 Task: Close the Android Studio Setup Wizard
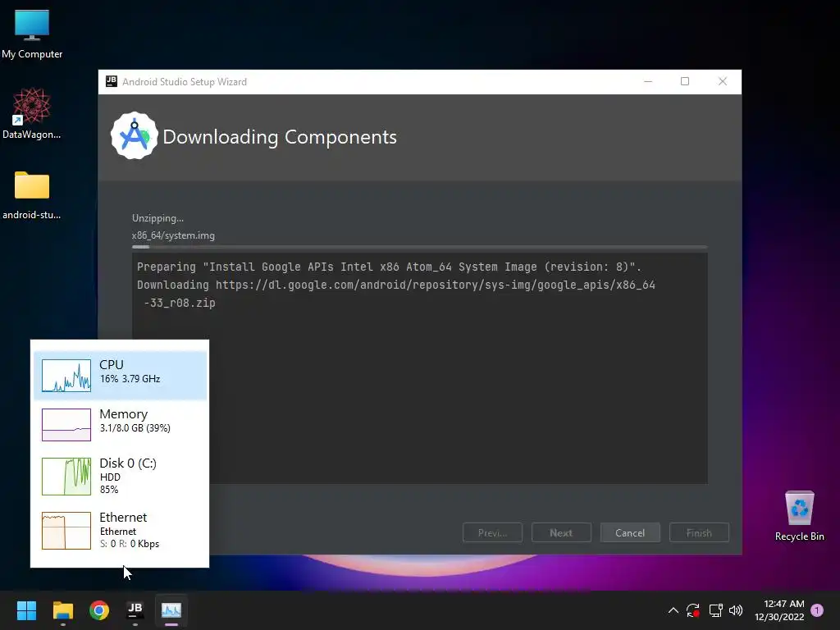(723, 81)
